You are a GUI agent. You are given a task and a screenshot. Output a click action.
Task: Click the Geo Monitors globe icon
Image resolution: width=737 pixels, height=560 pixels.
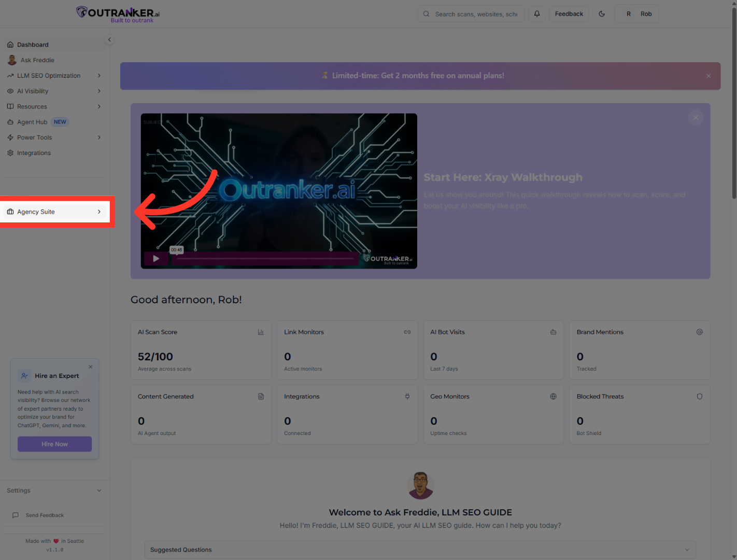pyautogui.click(x=554, y=397)
